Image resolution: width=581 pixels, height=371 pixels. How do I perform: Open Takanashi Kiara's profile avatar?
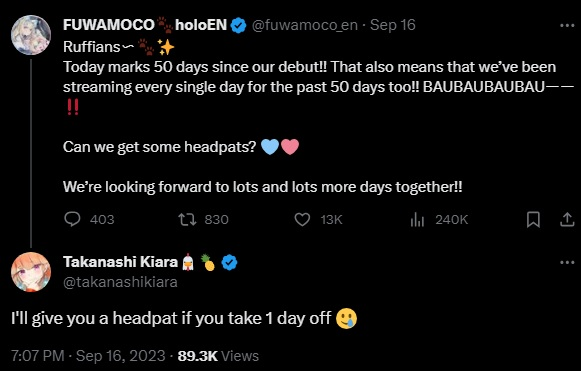[x=31, y=272]
